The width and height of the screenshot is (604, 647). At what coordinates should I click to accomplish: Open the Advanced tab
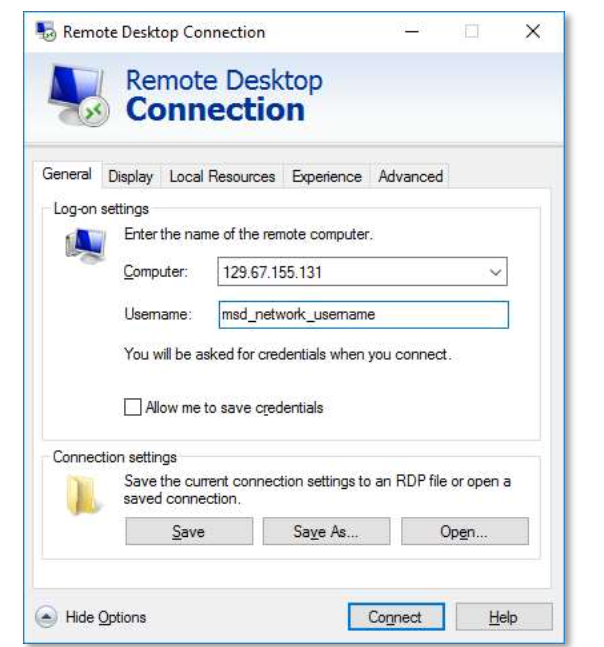(410, 177)
